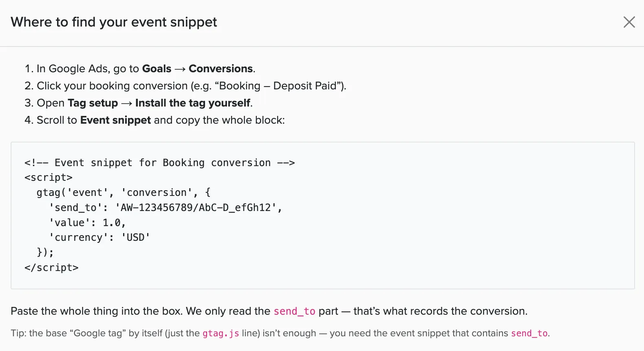The height and width of the screenshot is (351, 644).
Task: Click the HTML comment line in the code block
Action: click(159, 163)
